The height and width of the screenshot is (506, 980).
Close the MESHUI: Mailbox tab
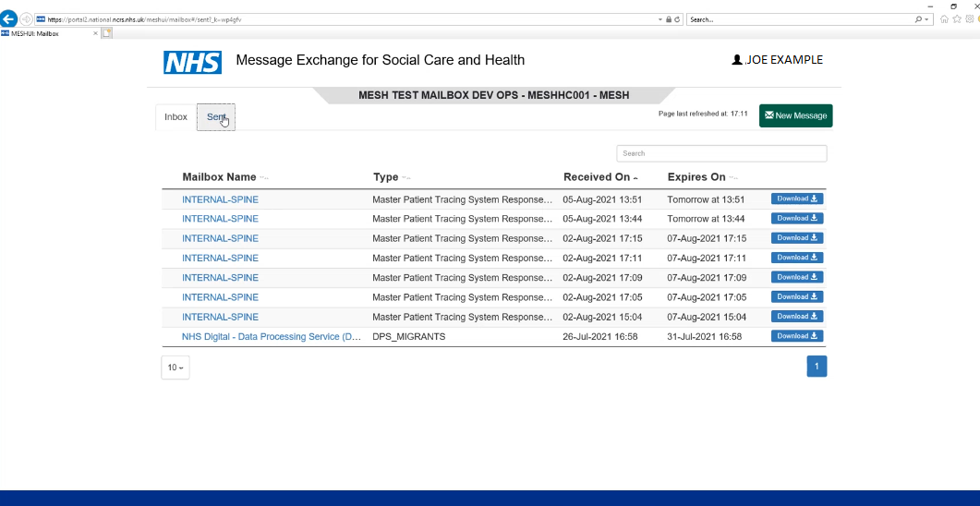96,34
